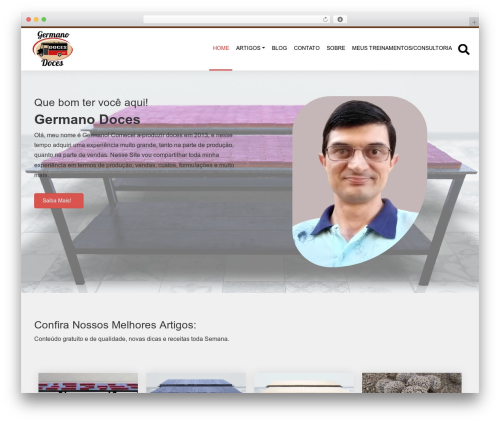Open the article thumbnail with brown sweets
The height and width of the screenshot is (423, 500).
point(412,383)
